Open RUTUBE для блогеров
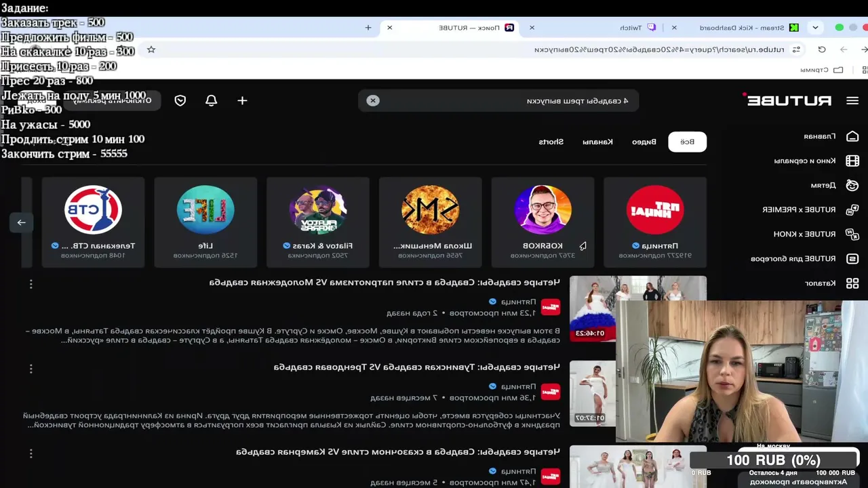This screenshot has height=488, width=868. point(793,258)
